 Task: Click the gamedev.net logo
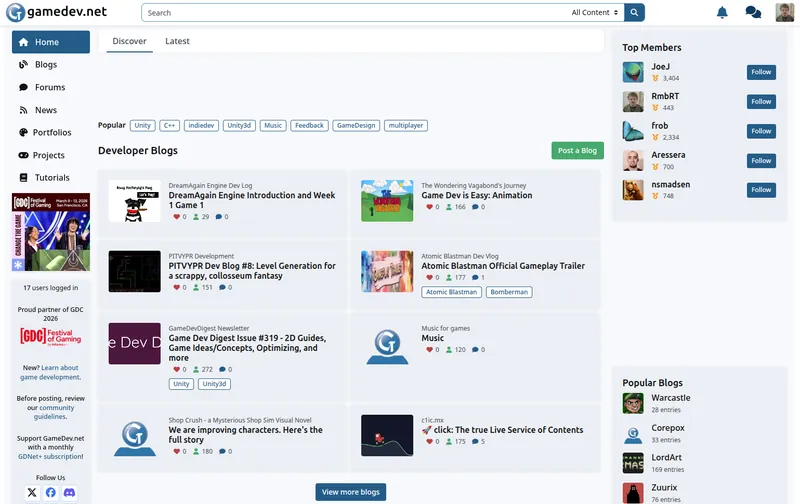click(x=57, y=12)
